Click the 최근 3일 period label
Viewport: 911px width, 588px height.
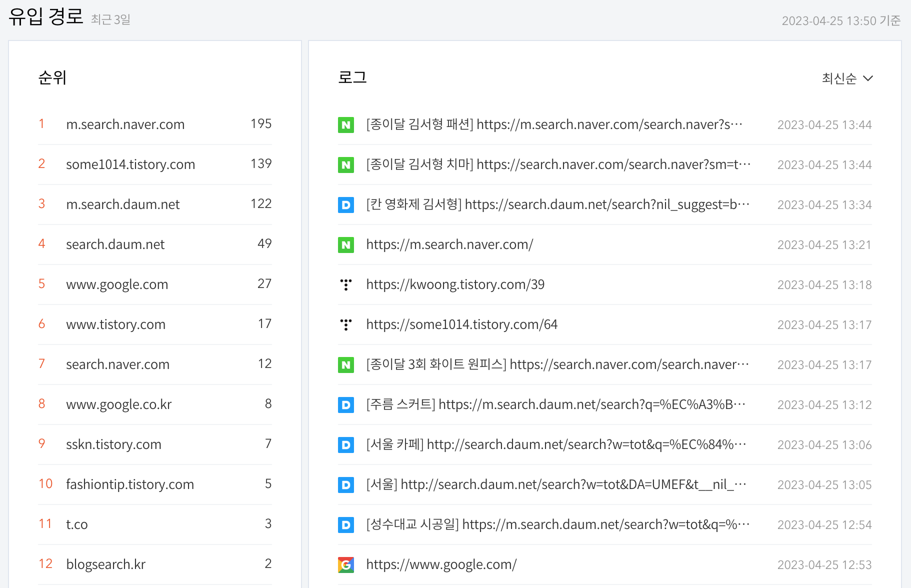click(x=110, y=19)
